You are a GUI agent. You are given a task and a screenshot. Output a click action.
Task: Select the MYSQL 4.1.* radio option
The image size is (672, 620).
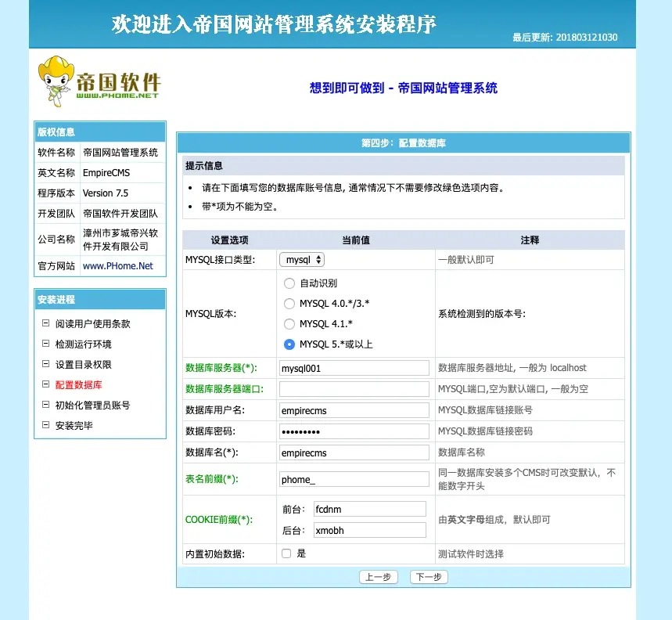point(289,324)
